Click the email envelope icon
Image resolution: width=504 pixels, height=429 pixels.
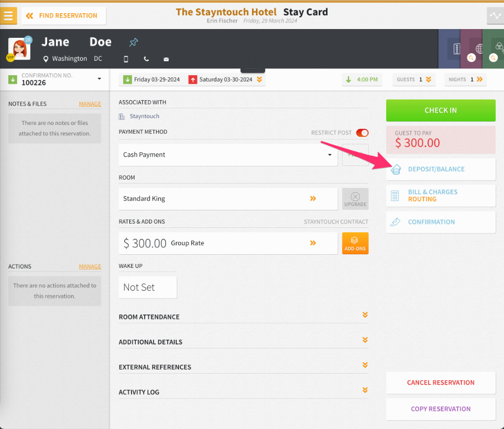166,59
